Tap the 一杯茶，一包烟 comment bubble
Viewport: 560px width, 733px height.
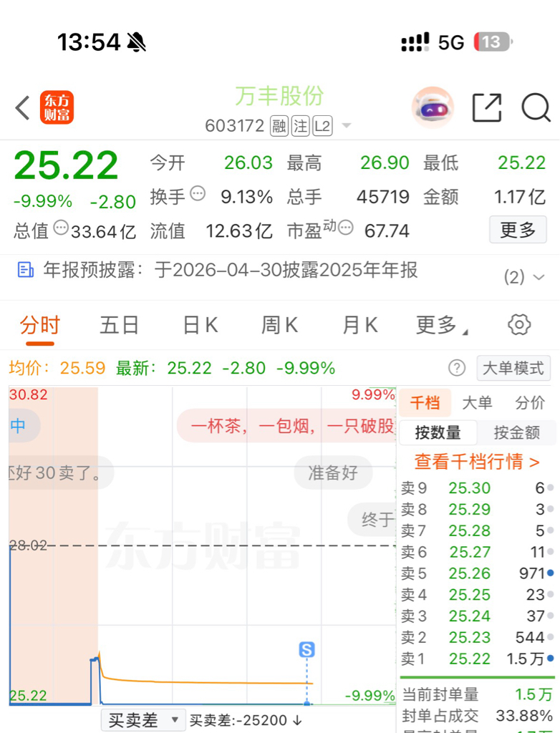pyautogui.click(x=286, y=426)
